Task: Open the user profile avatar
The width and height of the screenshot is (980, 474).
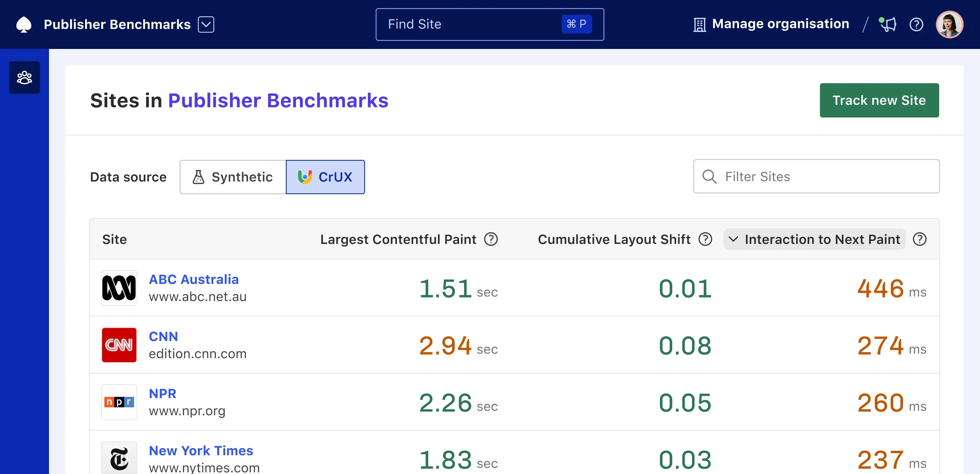Action: click(x=949, y=24)
